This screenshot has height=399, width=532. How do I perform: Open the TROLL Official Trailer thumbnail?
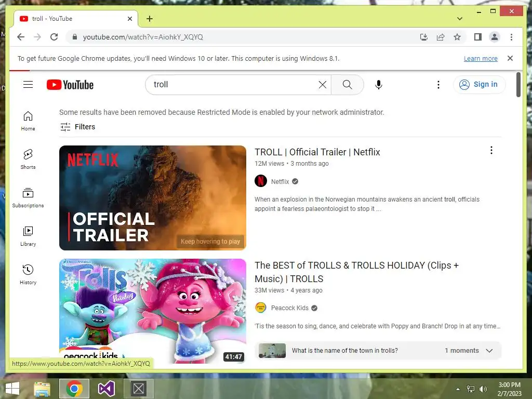(153, 198)
